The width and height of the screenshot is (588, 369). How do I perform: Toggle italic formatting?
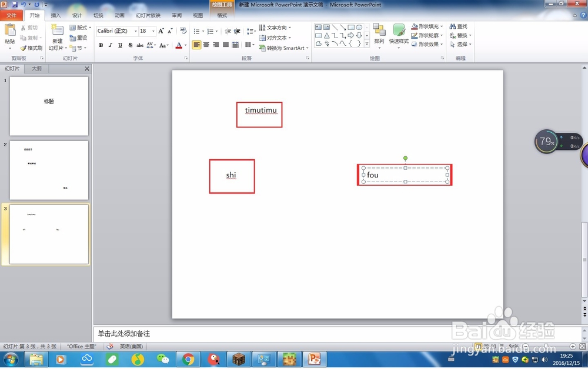point(110,45)
